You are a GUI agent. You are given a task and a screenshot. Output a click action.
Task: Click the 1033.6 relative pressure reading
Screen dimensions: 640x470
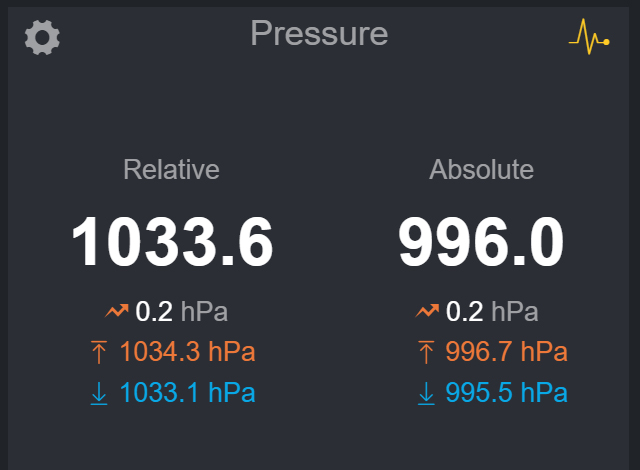tap(172, 243)
